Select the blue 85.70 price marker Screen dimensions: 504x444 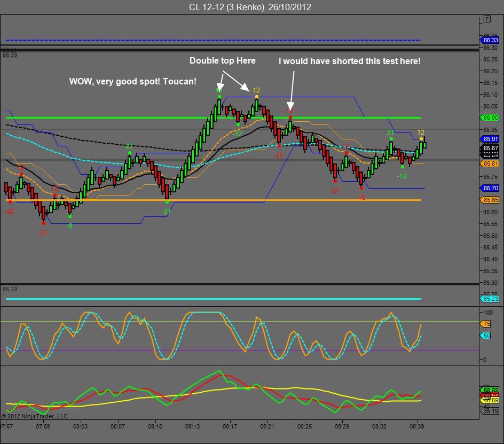coord(490,188)
